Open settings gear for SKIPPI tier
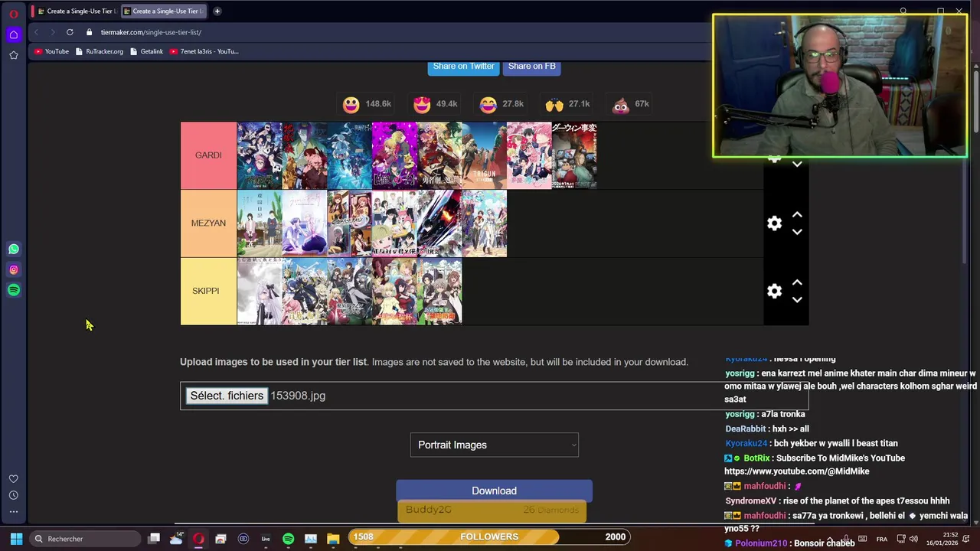 point(774,291)
